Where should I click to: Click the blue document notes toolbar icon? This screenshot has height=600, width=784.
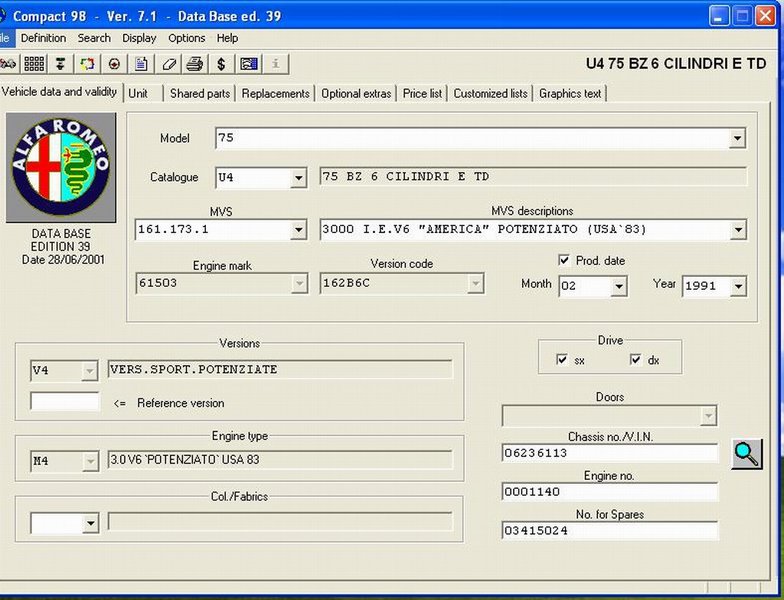[142, 64]
